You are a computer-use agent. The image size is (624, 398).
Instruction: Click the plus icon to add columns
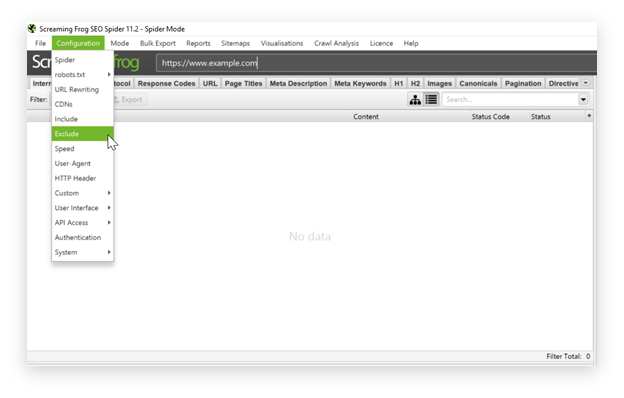coord(589,116)
